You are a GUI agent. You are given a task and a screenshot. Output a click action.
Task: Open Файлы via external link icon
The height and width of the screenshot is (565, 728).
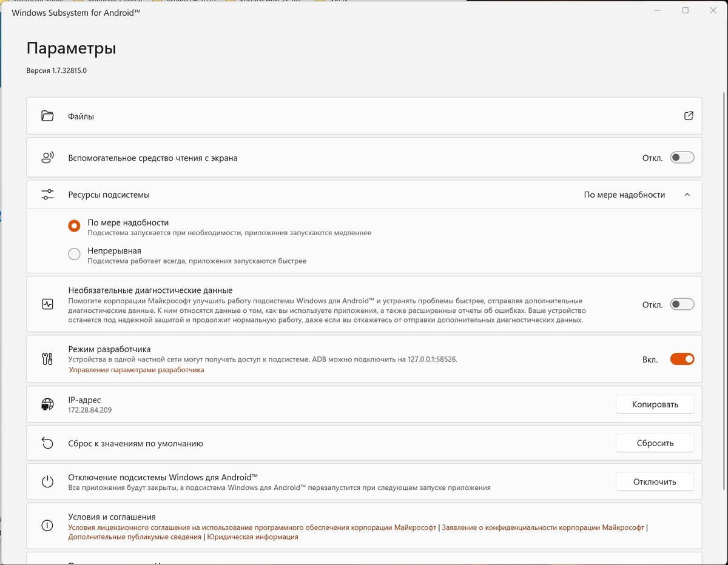pos(689,116)
